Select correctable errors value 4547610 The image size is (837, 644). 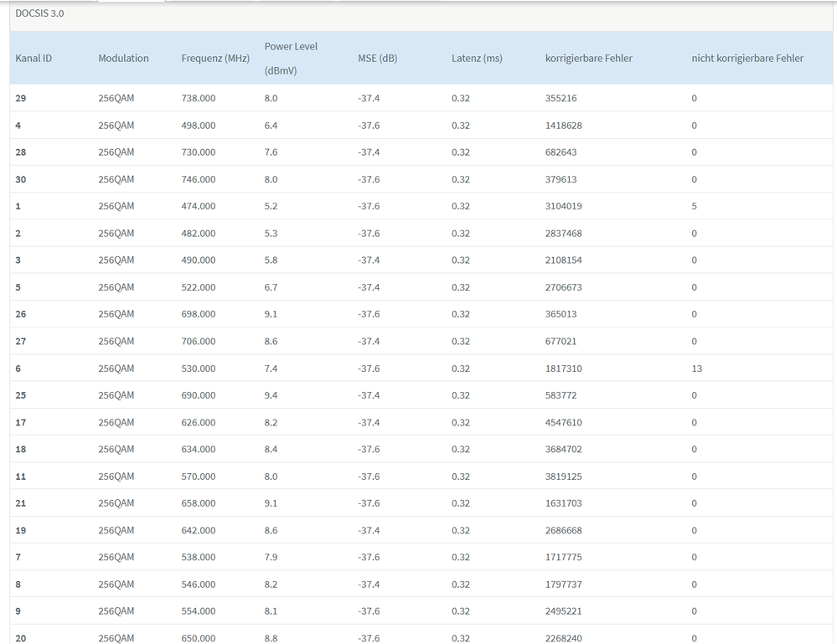pyautogui.click(x=564, y=422)
